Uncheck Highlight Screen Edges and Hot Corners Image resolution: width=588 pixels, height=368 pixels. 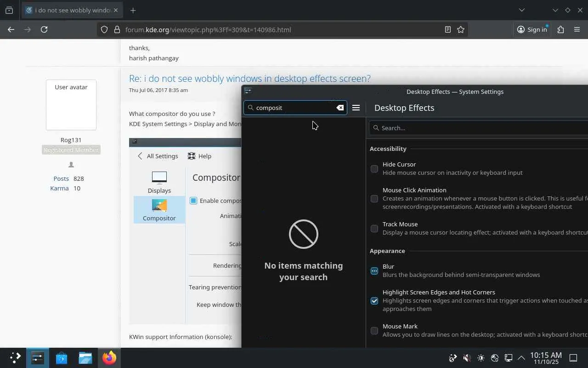pos(374,301)
